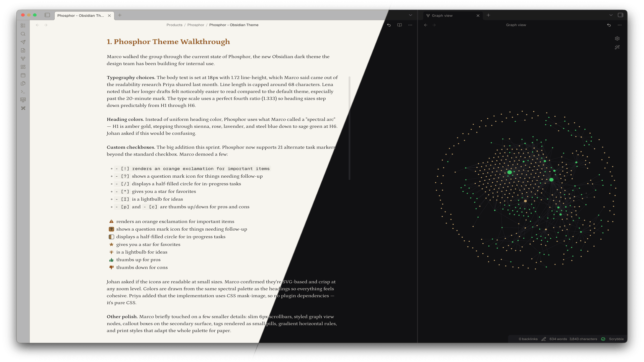Click the four-squares canvas ribbon icon
This screenshot has height=362, width=644.
coord(23,67)
